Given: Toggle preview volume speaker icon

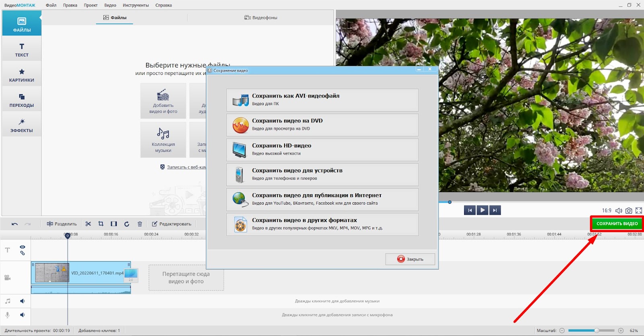Looking at the screenshot, I should tap(619, 211).
